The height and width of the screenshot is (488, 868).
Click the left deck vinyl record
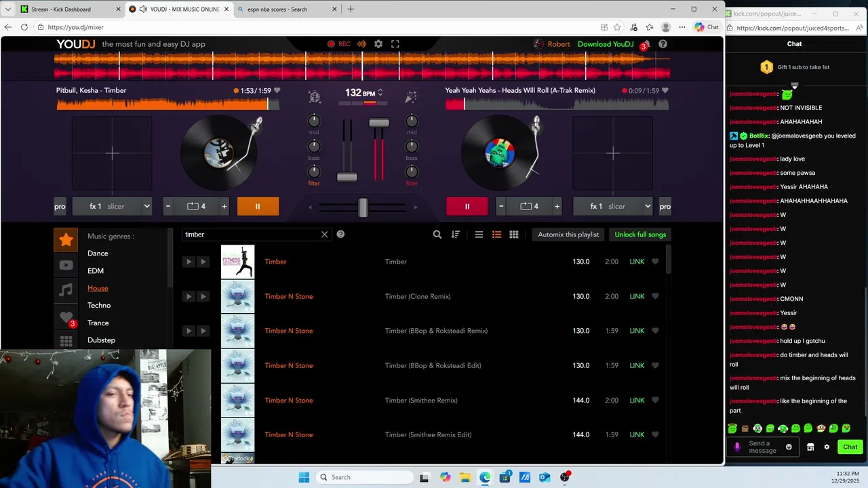pyautogui.click(x=219, y=153)
